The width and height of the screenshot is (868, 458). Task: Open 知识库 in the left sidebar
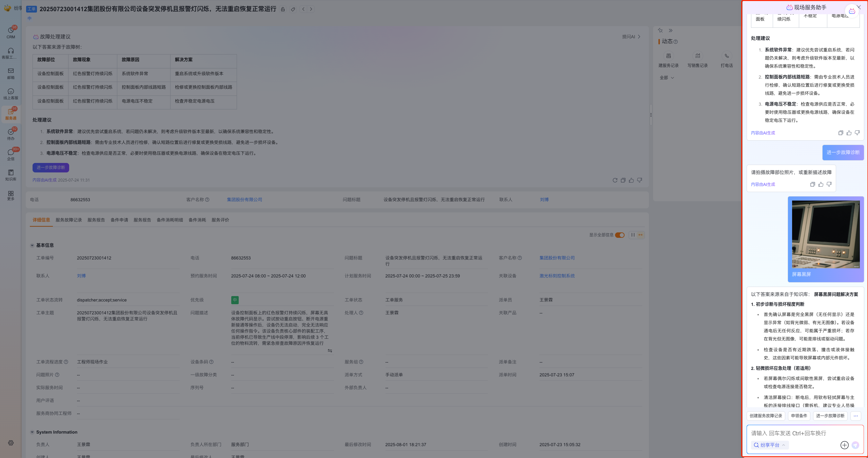tap(11, 175)
